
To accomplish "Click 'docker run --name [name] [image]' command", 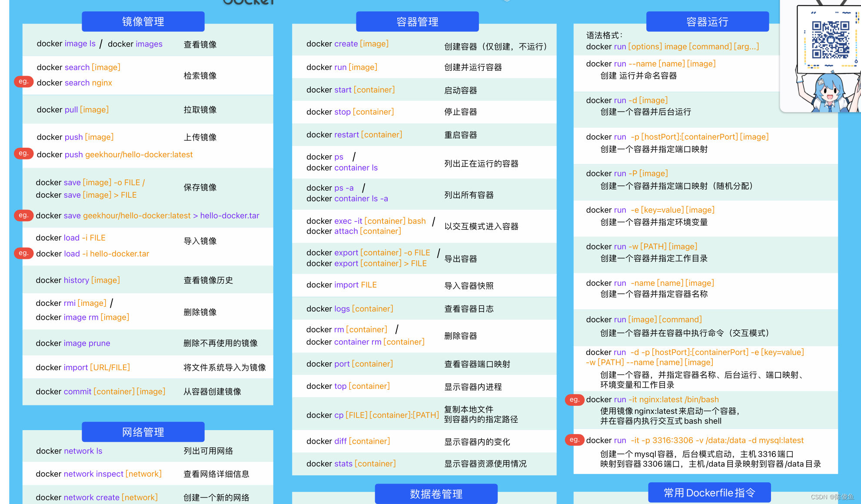I will [651, 64].
